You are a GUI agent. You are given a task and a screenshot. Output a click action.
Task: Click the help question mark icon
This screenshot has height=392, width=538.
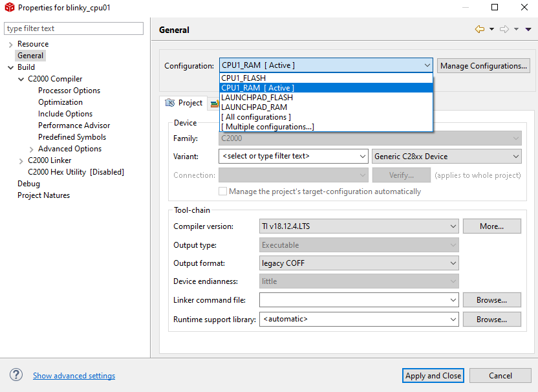16,375
